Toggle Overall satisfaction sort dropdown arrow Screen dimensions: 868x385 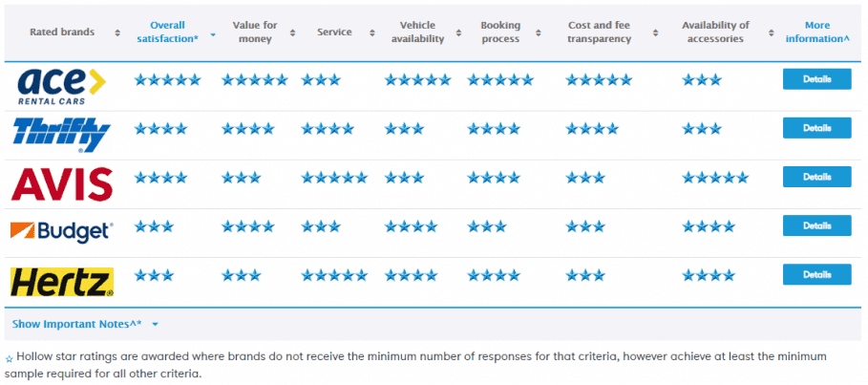tap(213, 32)
